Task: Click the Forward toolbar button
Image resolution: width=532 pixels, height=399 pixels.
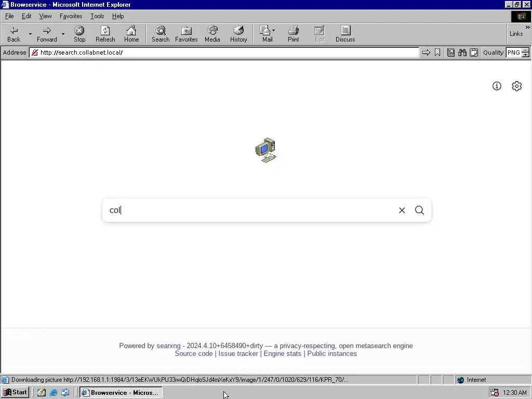Action: (47, 34)
